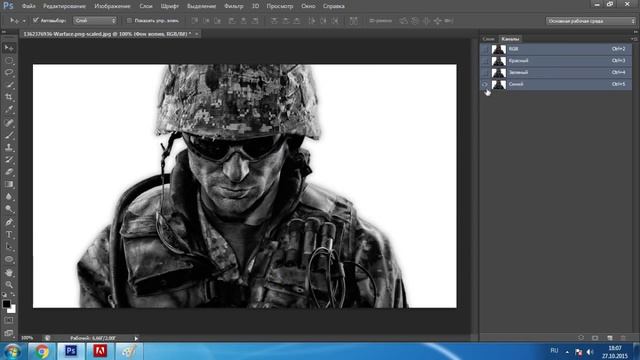This screenshot has height=360, width=640.
Task: Click the background white color swatch
Action: [12, 310]
